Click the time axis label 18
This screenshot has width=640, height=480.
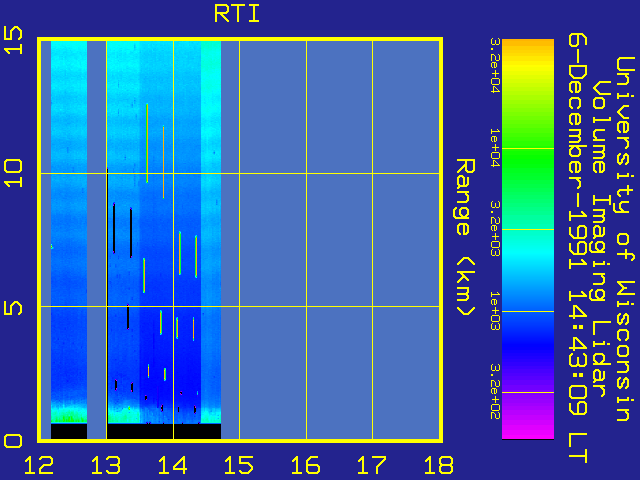[x=439, y=465]
